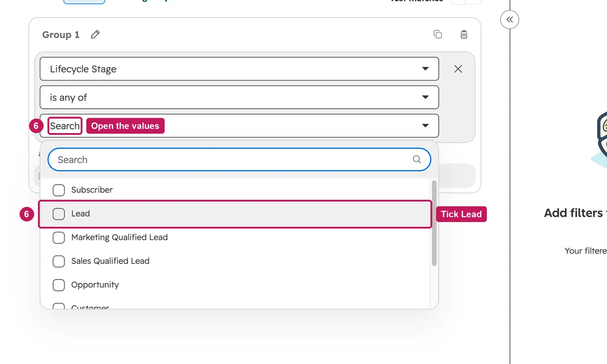Click the values list vertical scrollbar

pyautogui.click(x=434, y=223)
